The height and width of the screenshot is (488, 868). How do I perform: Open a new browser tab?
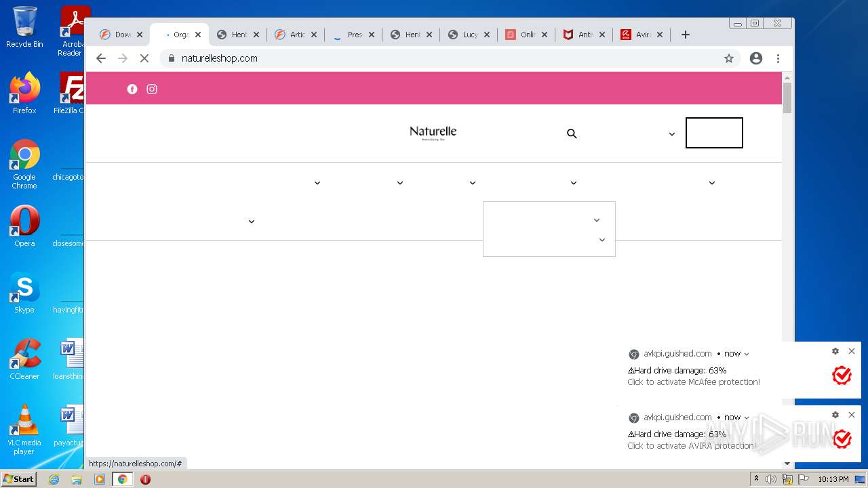686,35
